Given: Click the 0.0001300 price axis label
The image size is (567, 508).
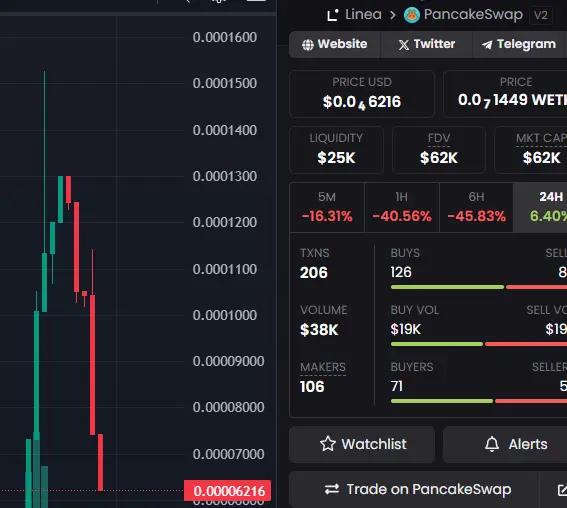Looking at the screenshot, I should click(x=225, y=176).
